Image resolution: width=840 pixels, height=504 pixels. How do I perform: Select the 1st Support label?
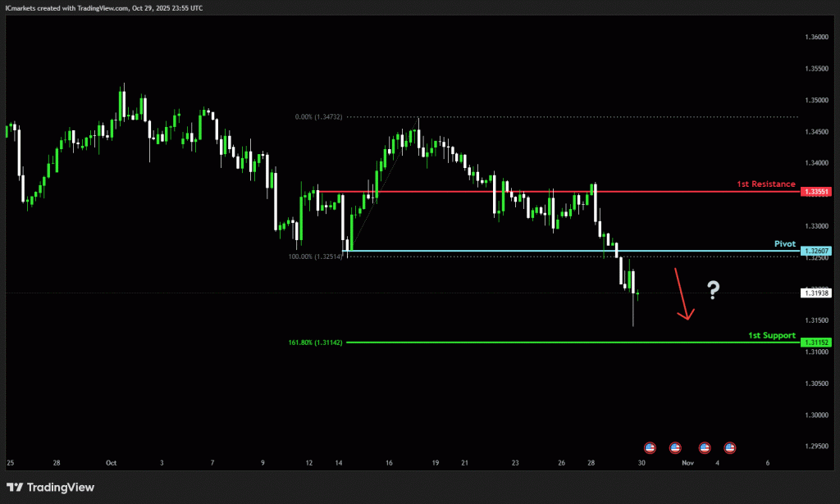(x=771, y=335)
